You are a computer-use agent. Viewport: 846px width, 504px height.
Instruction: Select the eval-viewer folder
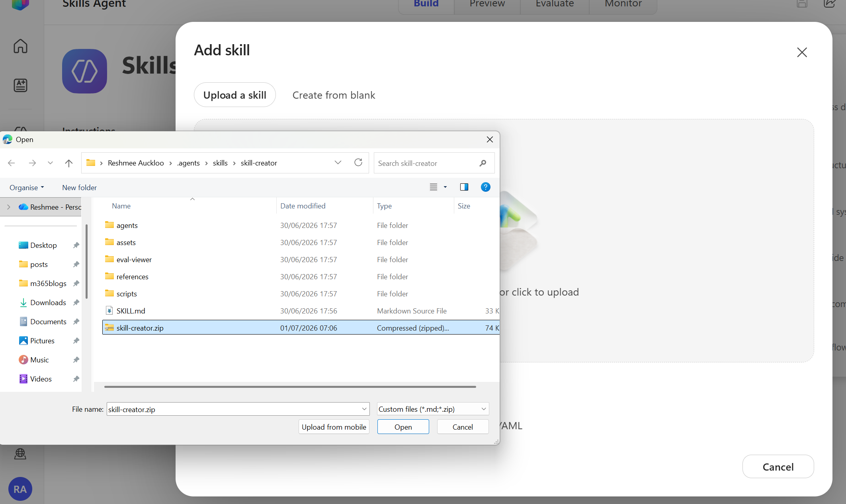pyautogui.click(x=301, y=259)
